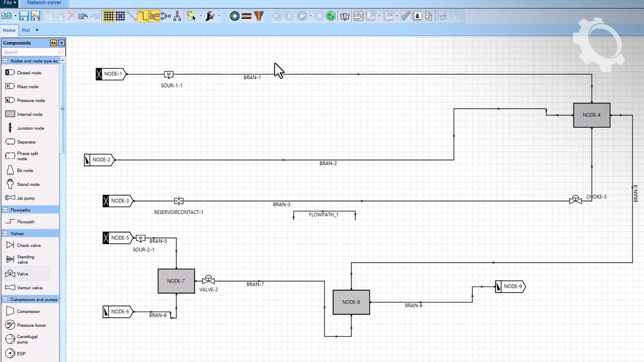This screenshot has height=362, width=644.
Task: Pick the Centrifugal pump component
Action: (27, 339)
